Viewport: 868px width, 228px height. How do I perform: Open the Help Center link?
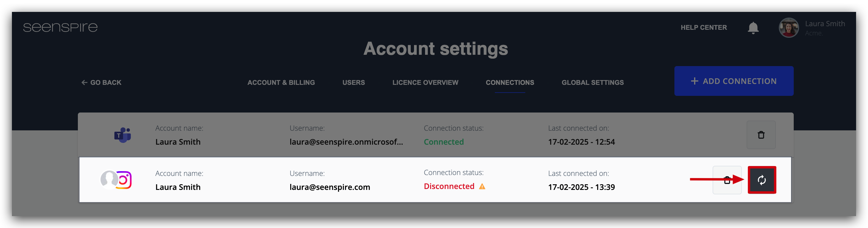[x=704, y=28]
